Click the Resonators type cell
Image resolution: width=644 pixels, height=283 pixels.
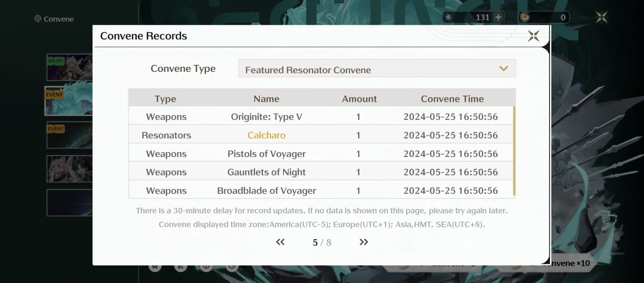point(166,135)
